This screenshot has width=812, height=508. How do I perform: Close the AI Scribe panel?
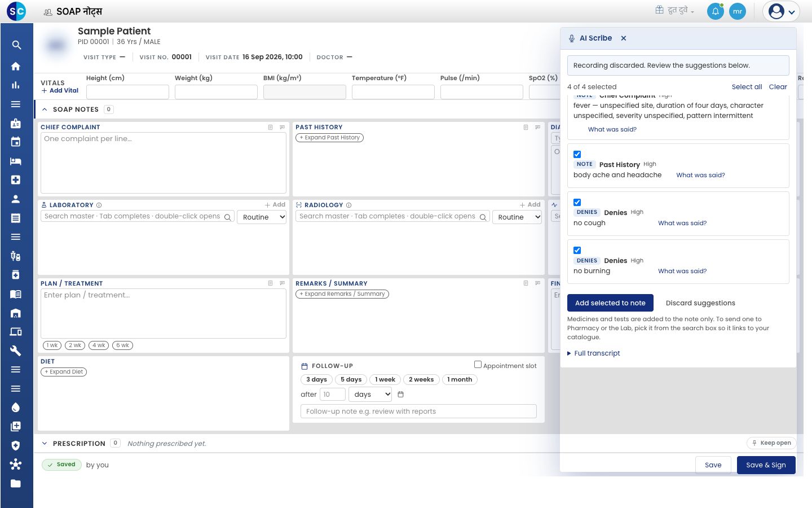(x=624, y=38)
